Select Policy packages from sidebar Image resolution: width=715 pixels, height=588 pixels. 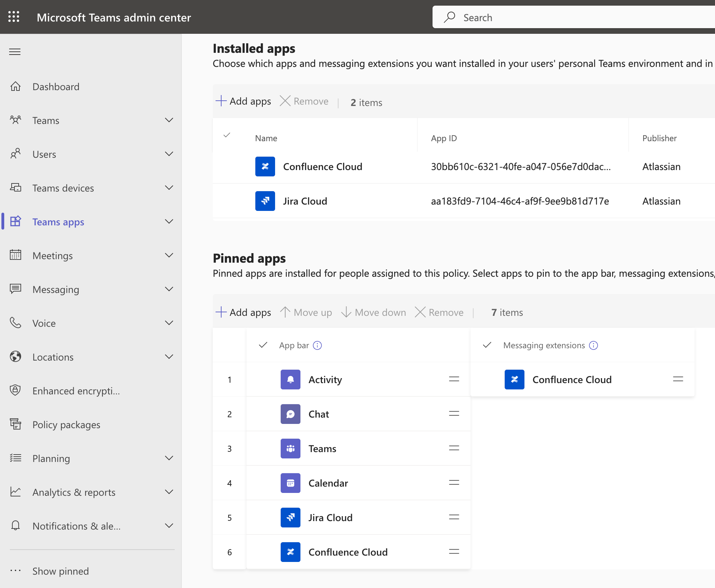(x=67, y=424)
